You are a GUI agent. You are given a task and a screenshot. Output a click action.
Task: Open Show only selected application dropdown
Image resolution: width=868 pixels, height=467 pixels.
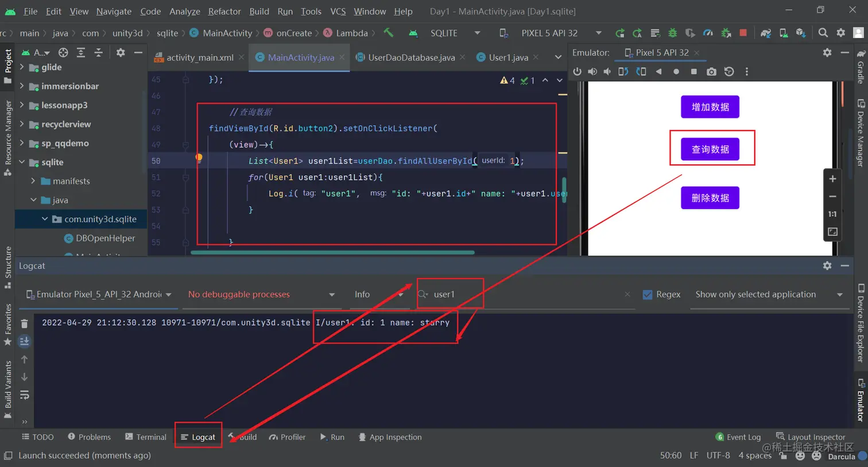click(769, 294)
